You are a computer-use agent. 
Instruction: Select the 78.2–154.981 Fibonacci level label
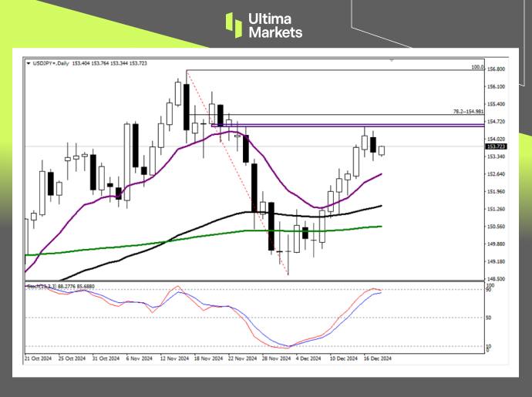[x=467, y=112]
